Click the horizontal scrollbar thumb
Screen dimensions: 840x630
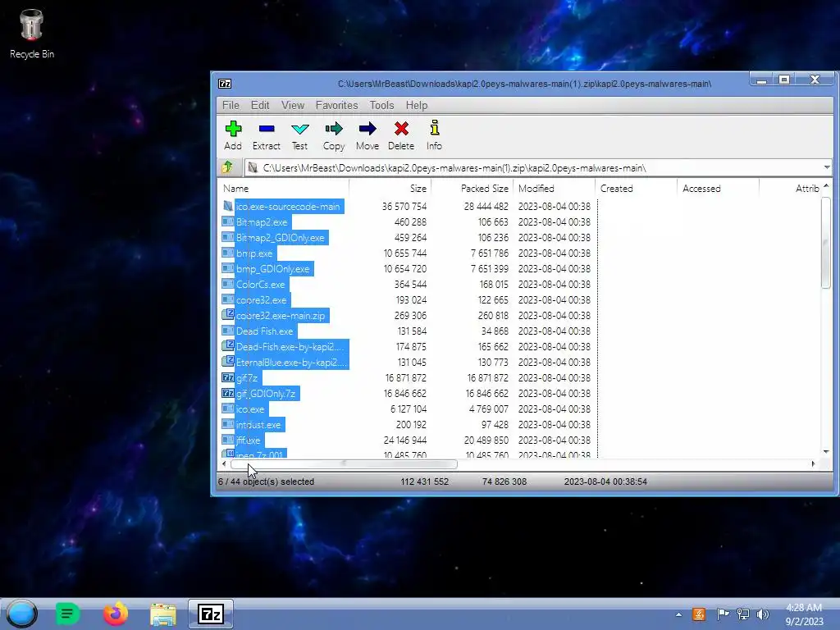344,464
